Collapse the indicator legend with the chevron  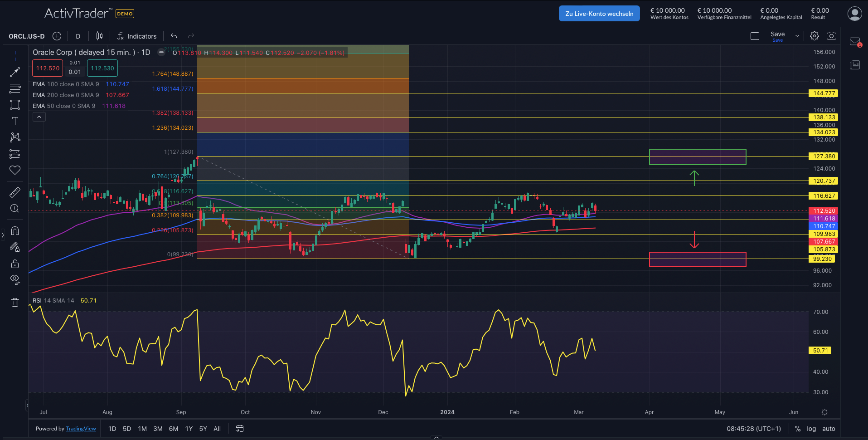click(39, 117)
